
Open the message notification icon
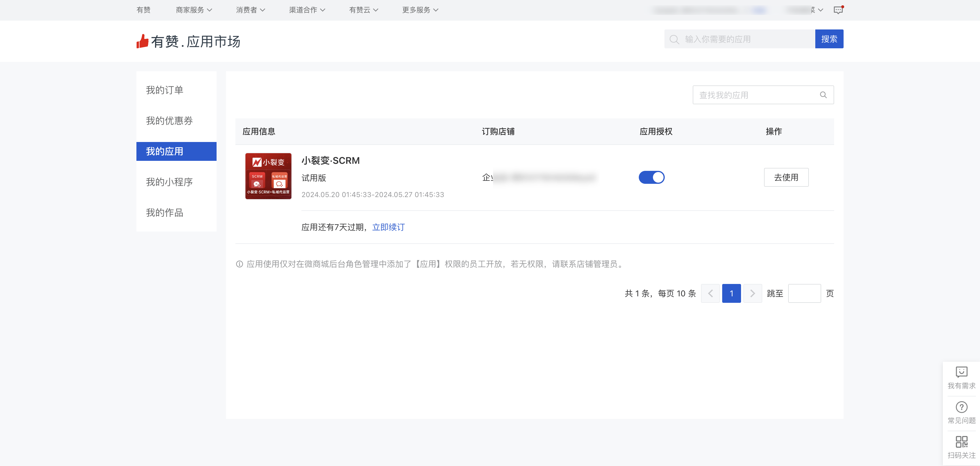[838, 10]
